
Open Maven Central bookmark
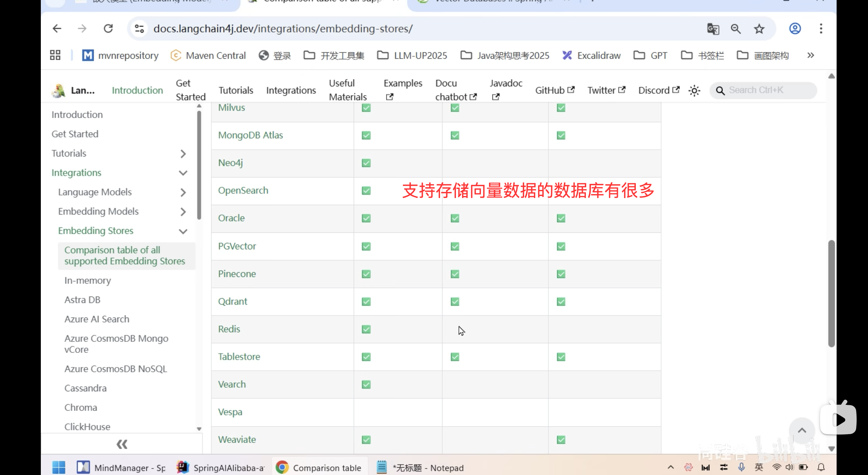pyautogui.click(x=209, y=55)
